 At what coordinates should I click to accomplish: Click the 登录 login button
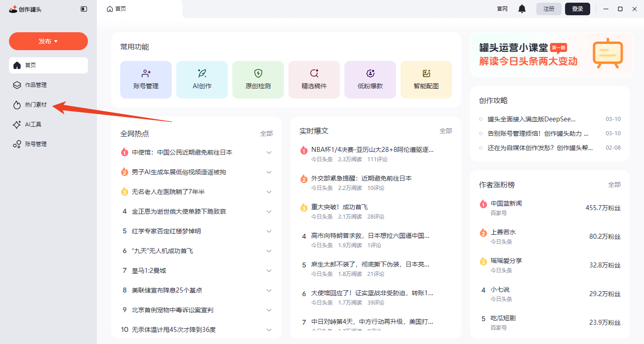click(577, 9)
